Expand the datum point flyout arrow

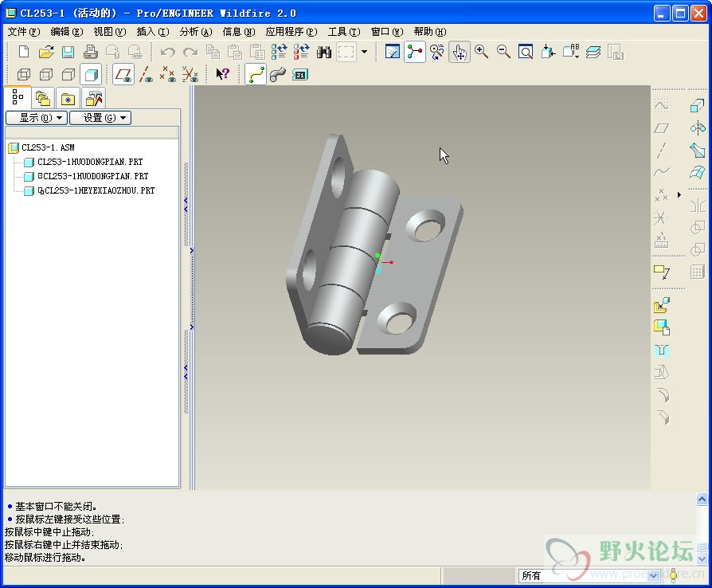pos(679,195)
